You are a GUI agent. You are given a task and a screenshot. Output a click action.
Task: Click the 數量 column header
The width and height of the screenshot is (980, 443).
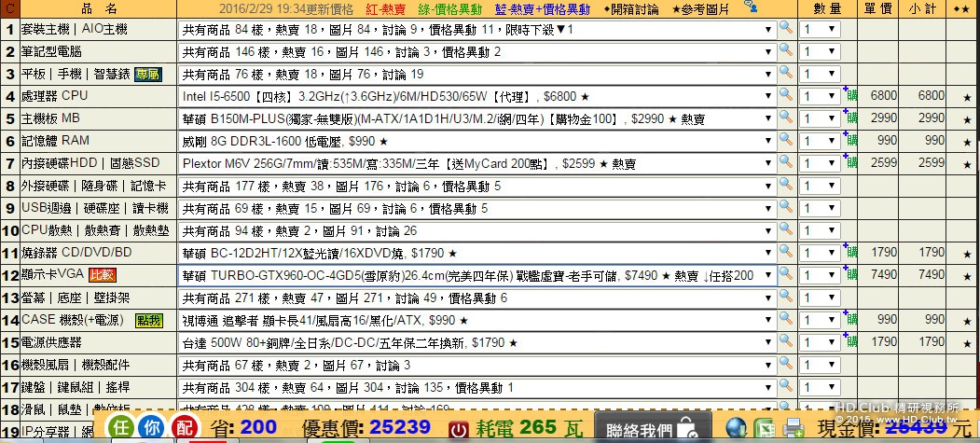point(827,8)
